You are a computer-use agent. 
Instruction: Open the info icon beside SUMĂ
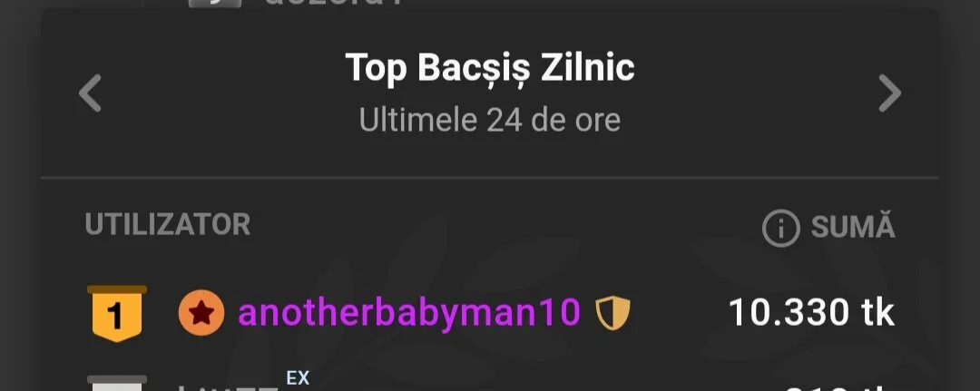(780, 228)
